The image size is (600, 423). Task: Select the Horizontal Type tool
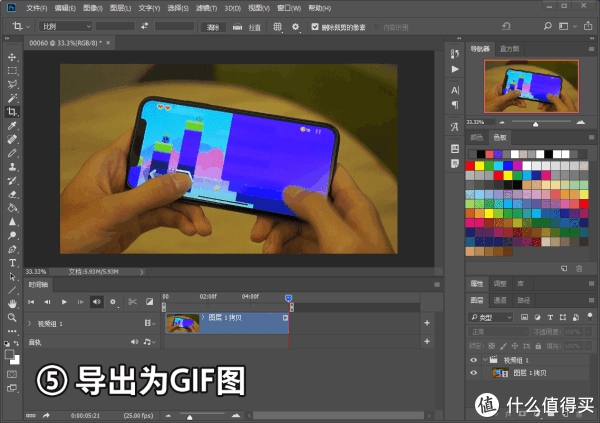(x=12, y=263)
